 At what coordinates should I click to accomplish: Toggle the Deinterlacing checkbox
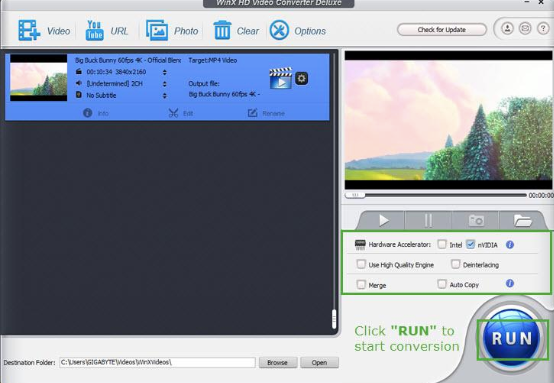point(455,264)
